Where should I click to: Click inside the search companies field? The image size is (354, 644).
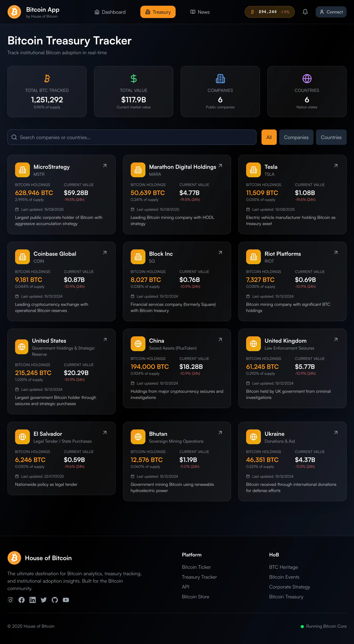pyautogui.click(x=100, y=137)
